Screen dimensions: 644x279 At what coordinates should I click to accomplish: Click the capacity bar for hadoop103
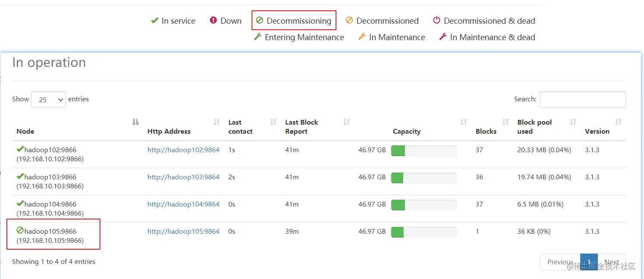point(423,178)
